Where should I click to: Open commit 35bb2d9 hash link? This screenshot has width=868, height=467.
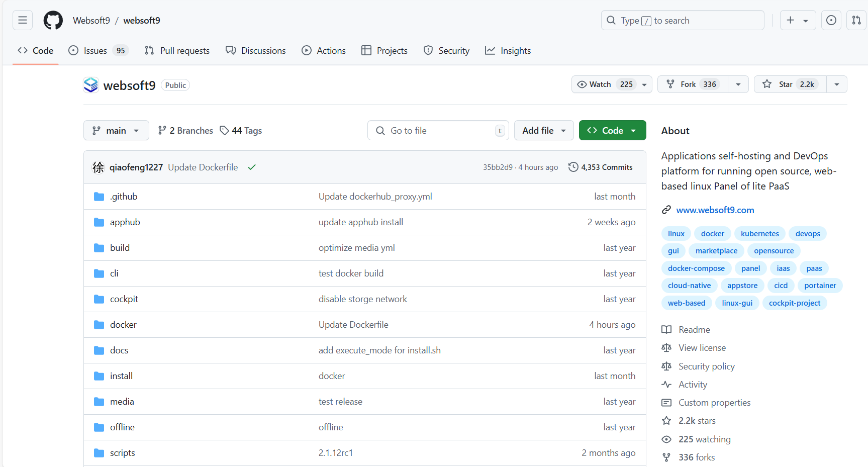(x=498, y=167)
